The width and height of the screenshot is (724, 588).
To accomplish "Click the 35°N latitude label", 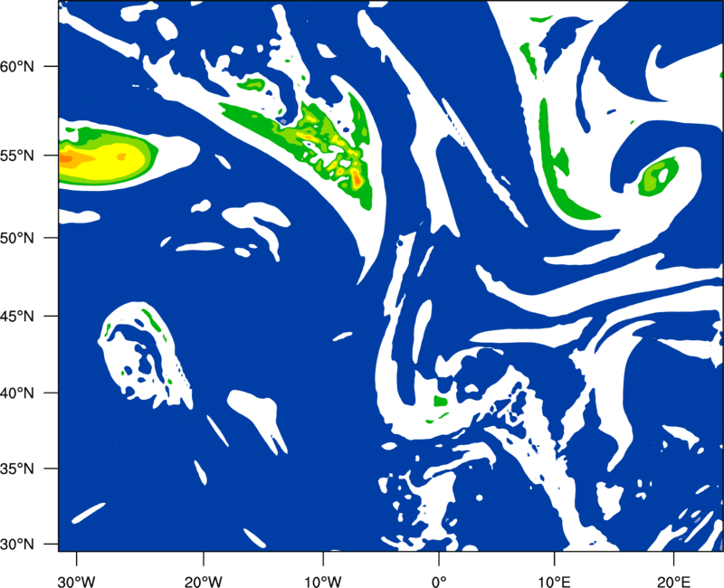I will pyautogui.click(x=17, y=469).
